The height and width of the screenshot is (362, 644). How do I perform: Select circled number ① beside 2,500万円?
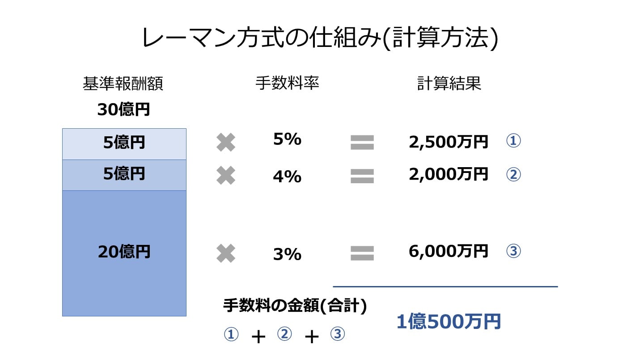(x=513, y=141)
